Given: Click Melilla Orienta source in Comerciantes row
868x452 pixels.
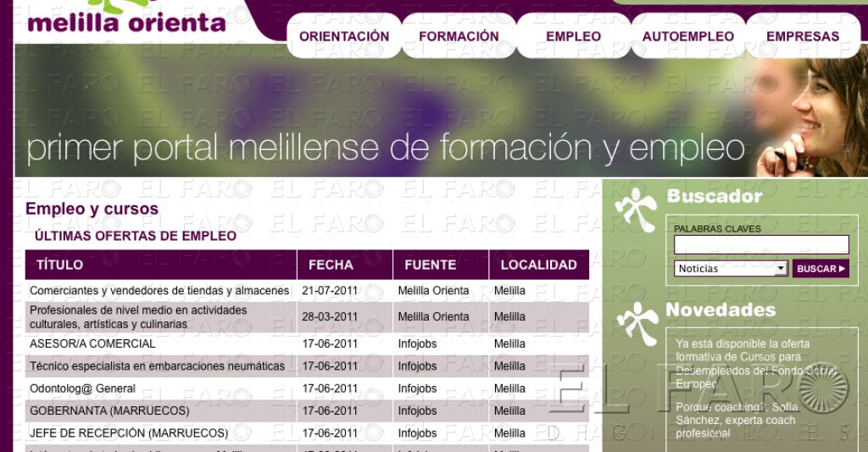Looking at the screenshot, I should pyautogui.click(x=433, y=290).
